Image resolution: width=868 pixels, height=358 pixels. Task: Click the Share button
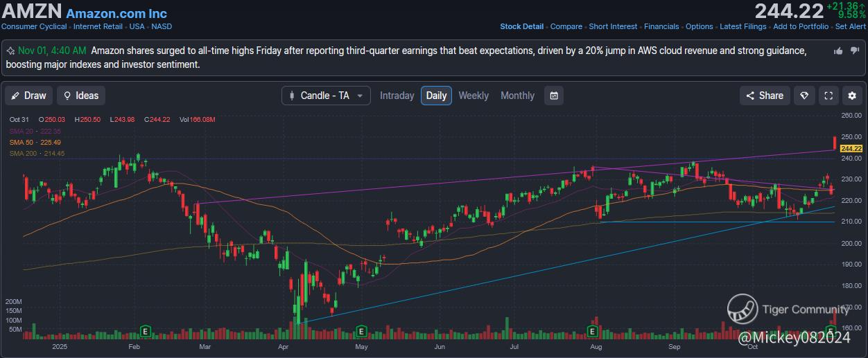click(765, 96)
